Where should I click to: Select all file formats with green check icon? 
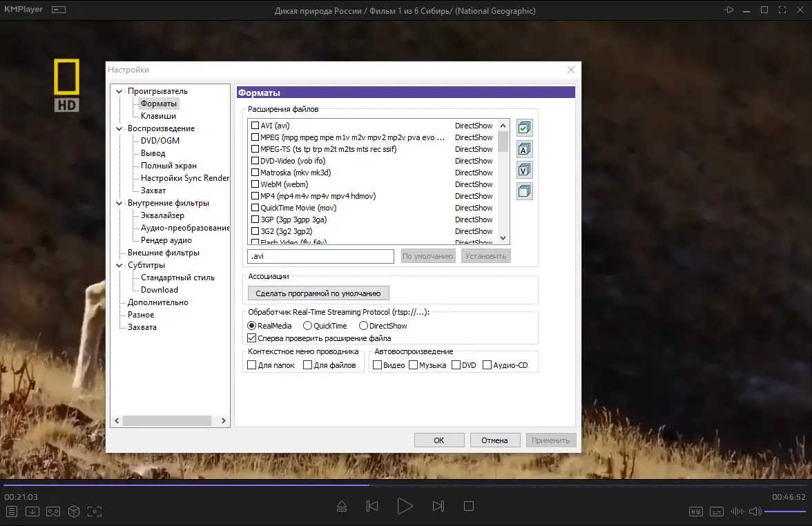pyautogui.click(x=524, y=128)
